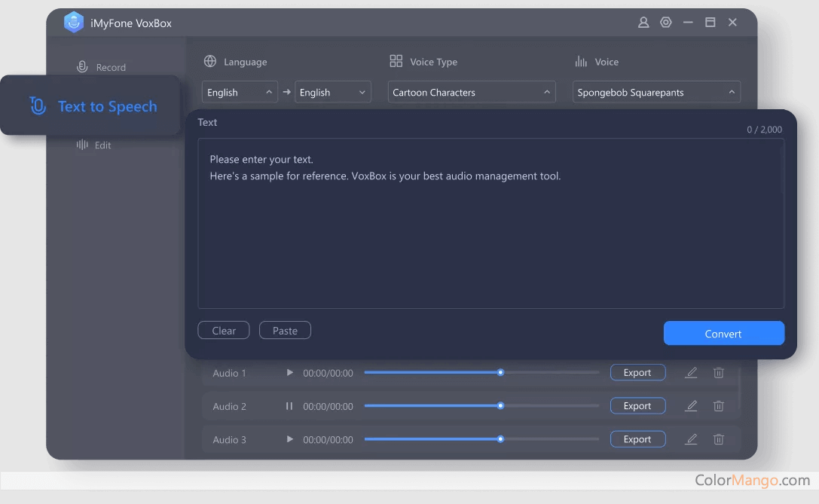The height and width of the screenshot is (504, 819).
Task: Play the Audio 3 track
Action: pyautogui.click(x=290, y=439)
